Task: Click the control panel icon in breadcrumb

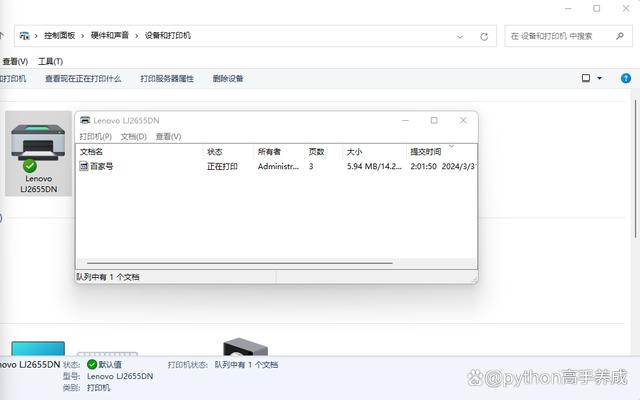Action: pyautogui.click(x=24, y=36)
